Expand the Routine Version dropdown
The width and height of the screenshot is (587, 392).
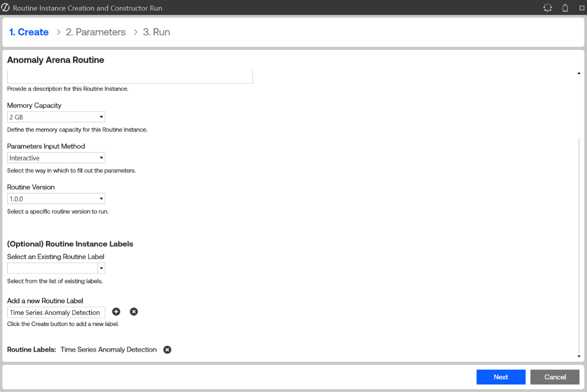pyautogui.click(x=56, y=198)
